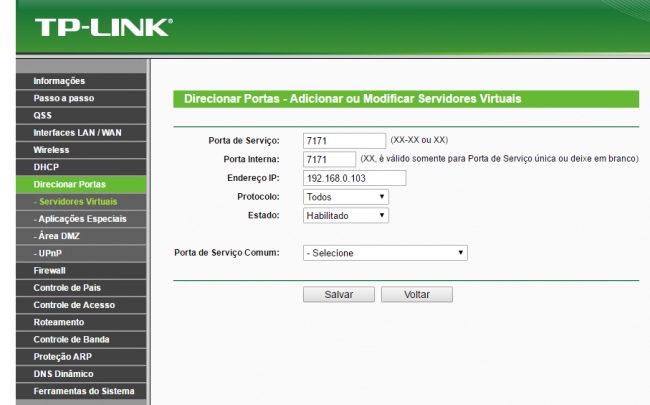Open the Protocolo dropdown
This screenshot has width=650, height=405.
tap(346, 196)
